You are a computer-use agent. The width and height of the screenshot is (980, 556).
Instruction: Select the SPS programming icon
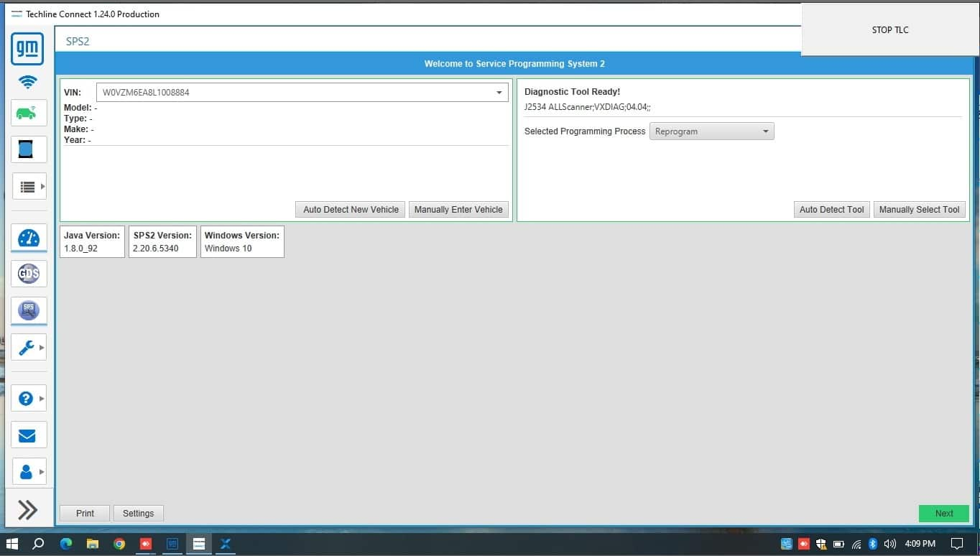tap(28, 310)
